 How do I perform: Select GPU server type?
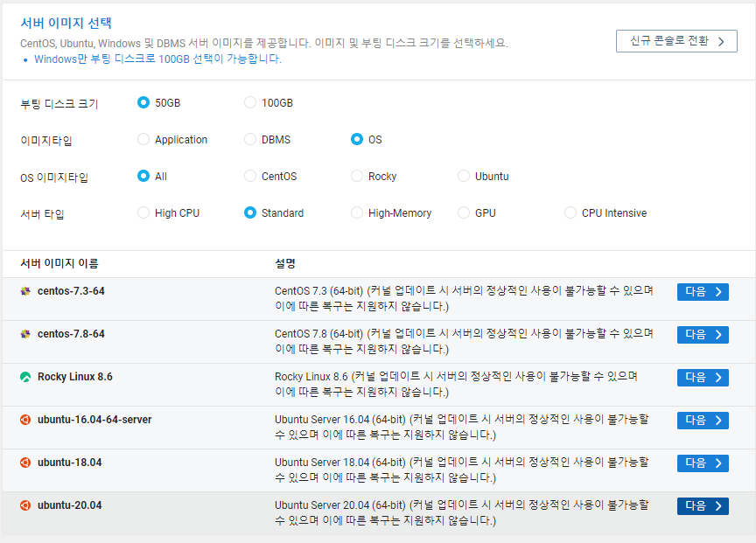[464, 212]
